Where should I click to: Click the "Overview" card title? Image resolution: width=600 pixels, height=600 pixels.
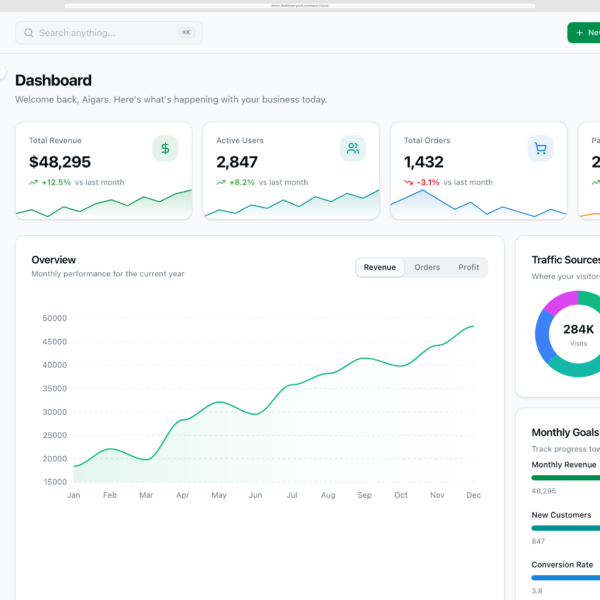[x=54, y=260]
